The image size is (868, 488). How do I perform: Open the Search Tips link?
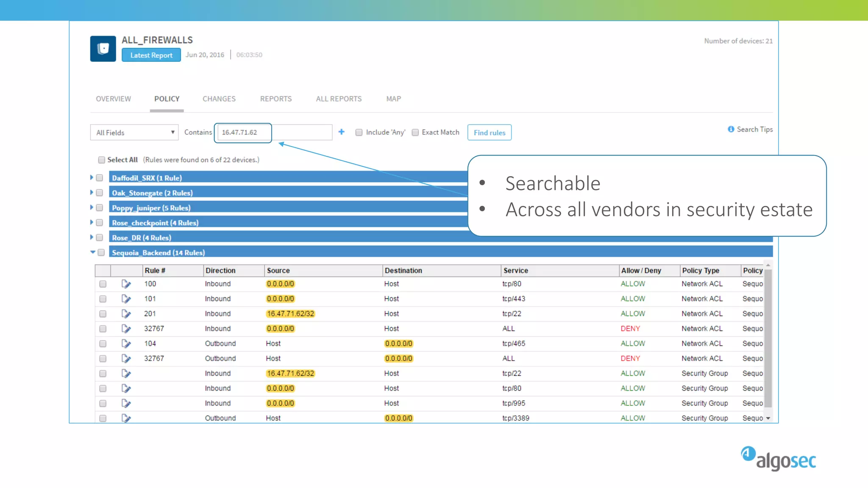(754, 129)
